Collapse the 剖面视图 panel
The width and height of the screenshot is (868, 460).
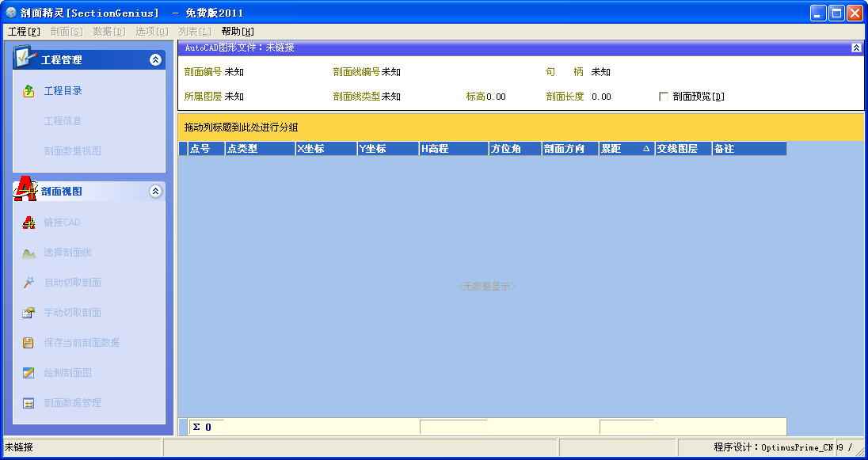click(155, 191)
